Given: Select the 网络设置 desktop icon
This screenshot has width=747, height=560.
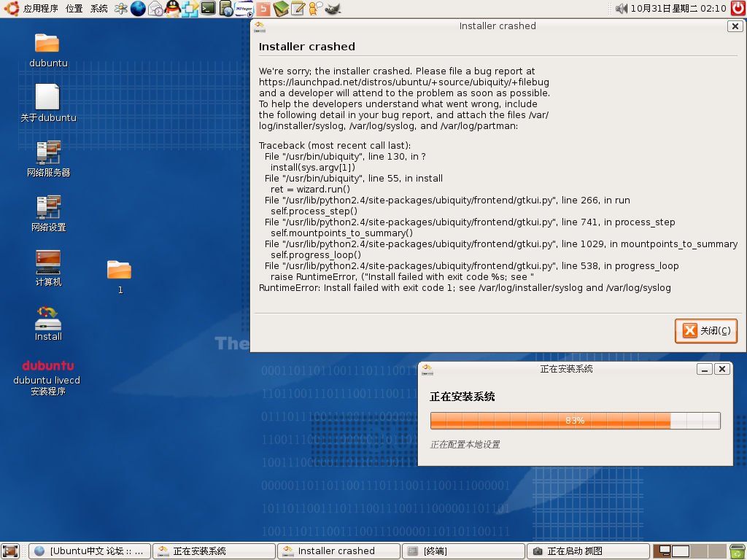Looking at the screenshot, I should [x=48, y=214].
